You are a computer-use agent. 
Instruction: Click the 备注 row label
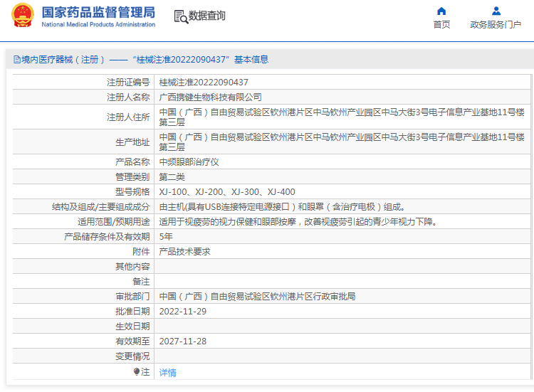[x=141, y=282]
